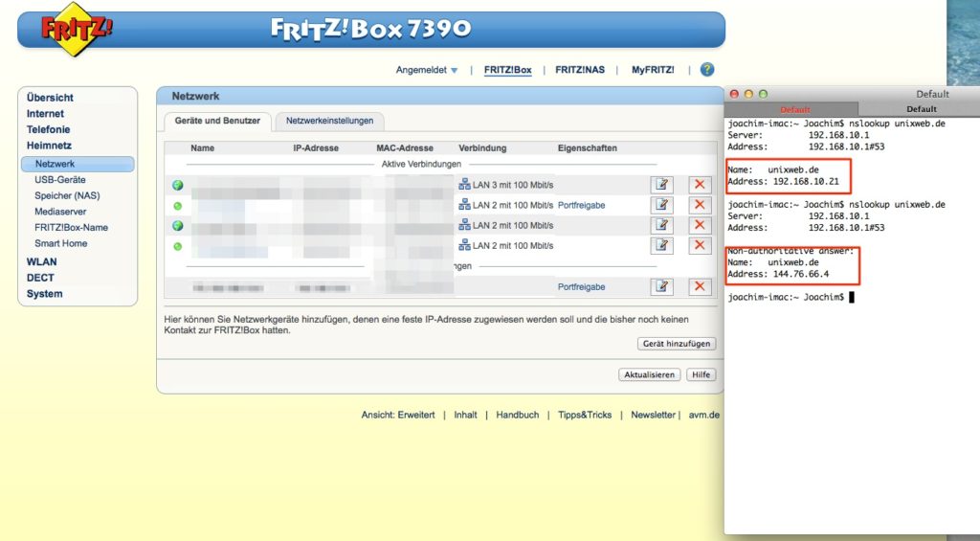The image size is (980, 541).
Task: Click the Address 192.168.10.21 terminal line
Action: (783, 181)
